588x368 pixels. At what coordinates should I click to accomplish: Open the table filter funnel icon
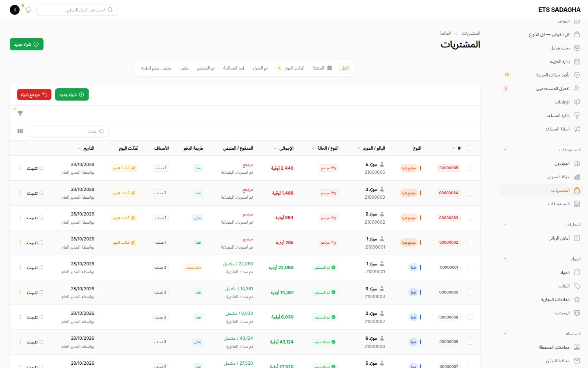[x=20, y=114]
